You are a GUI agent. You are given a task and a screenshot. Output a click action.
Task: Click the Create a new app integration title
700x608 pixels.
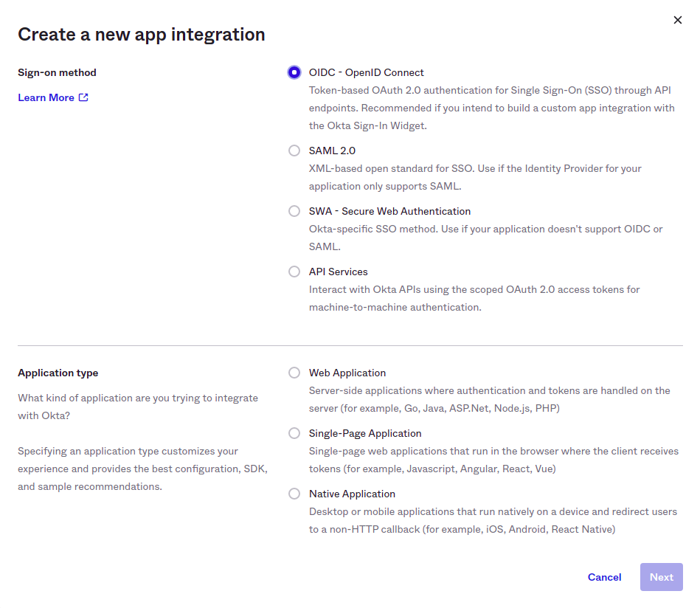pyautogui.click(x=142, y=35)
